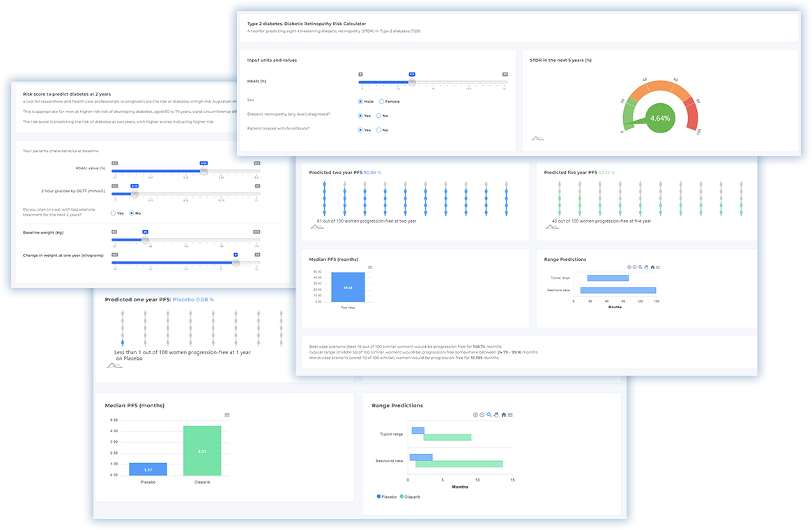Activate hand pan tool on bottom Range Predictions
The image size is (812, 530).
[x=496, y=414]
